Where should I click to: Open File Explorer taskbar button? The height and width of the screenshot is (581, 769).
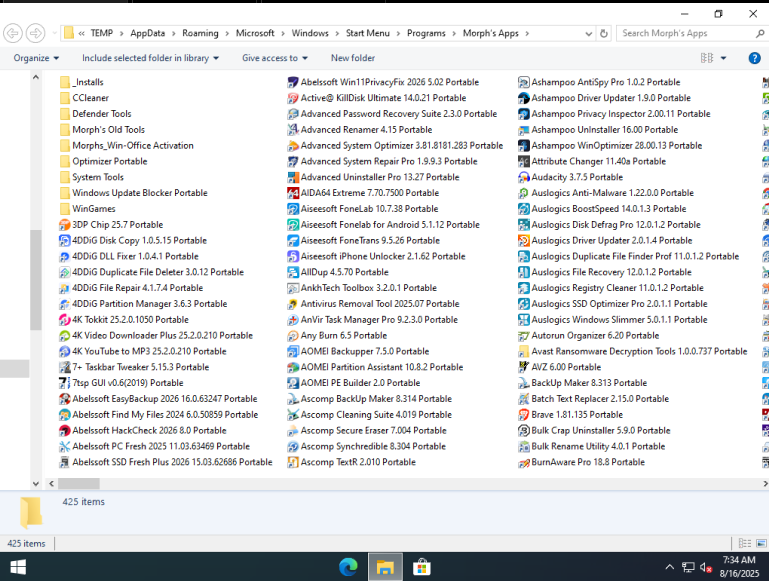pyautogui.click(x=385, y=567)
